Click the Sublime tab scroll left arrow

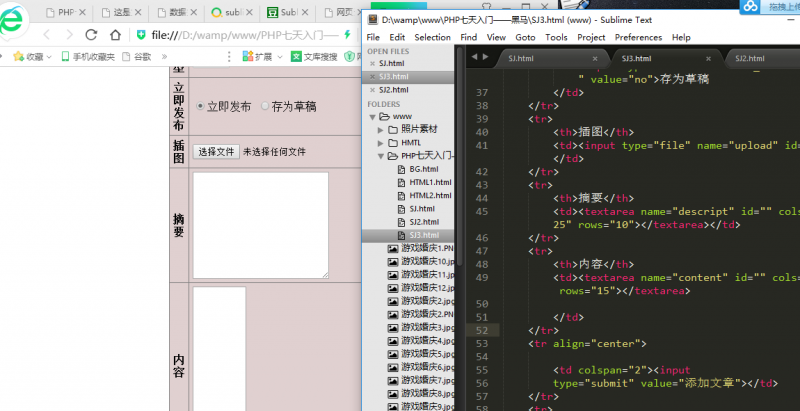[x=474, y=59]
